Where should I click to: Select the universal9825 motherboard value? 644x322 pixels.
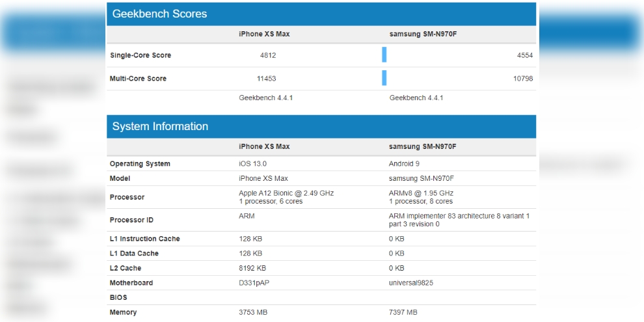point(411,283)
